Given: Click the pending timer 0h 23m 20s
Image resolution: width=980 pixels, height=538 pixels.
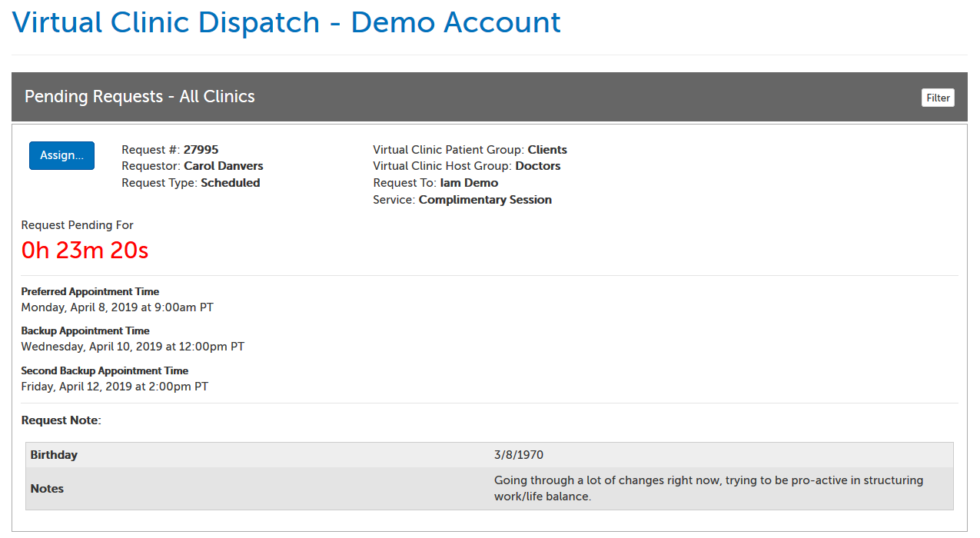Looking at the screenshot, I should (85, 251).
